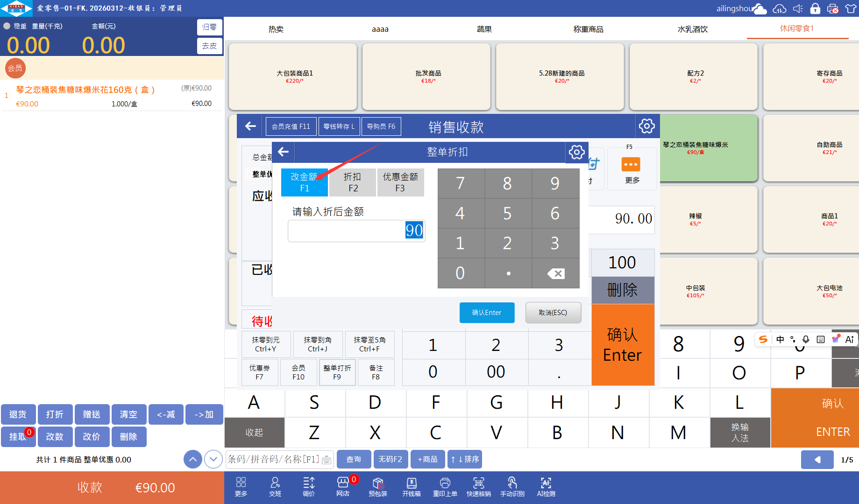Click 重印上单 reprint receipt icon
The height and width of the screenshot is (504, 859).
[x=445, y=486]
